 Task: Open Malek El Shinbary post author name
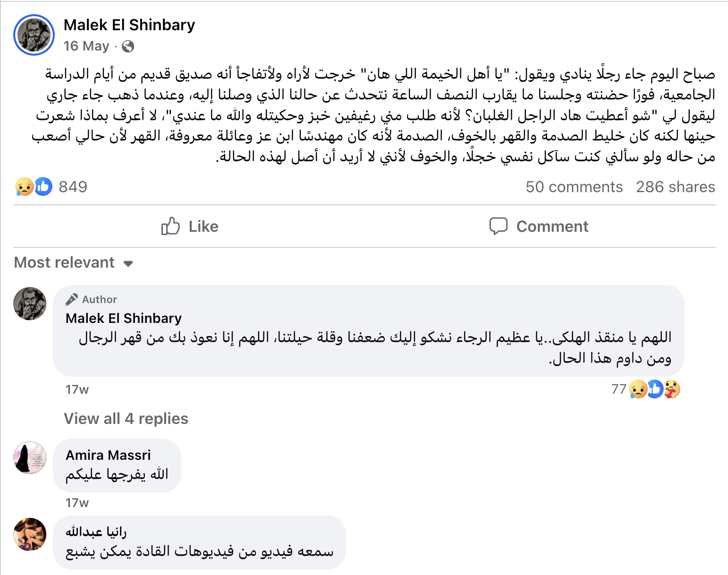[x=129, y=25]
